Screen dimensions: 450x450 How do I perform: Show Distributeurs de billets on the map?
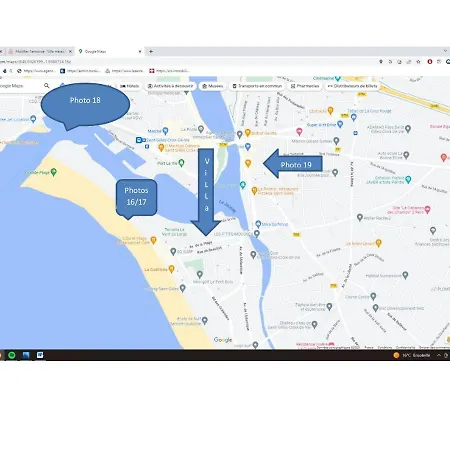(352, 86)
